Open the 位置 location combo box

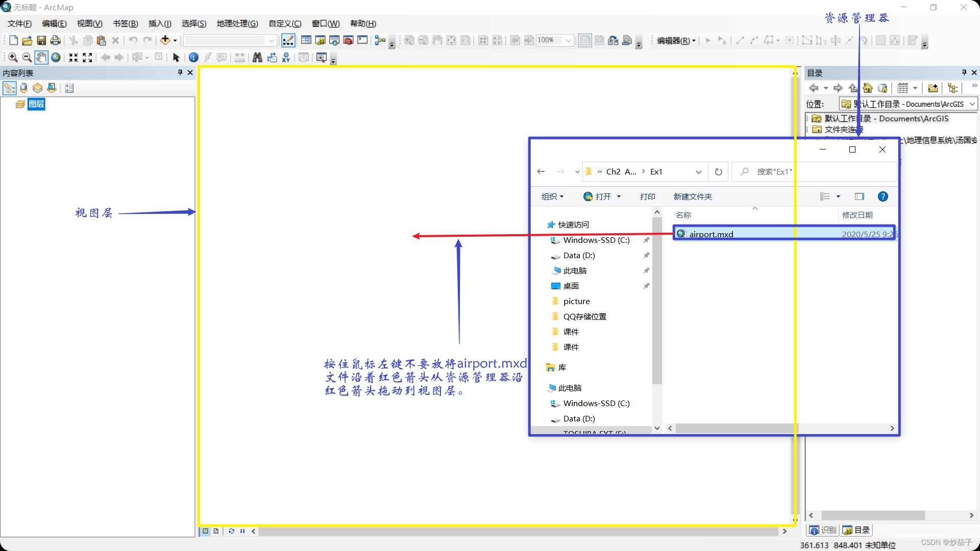pos(972,104)
